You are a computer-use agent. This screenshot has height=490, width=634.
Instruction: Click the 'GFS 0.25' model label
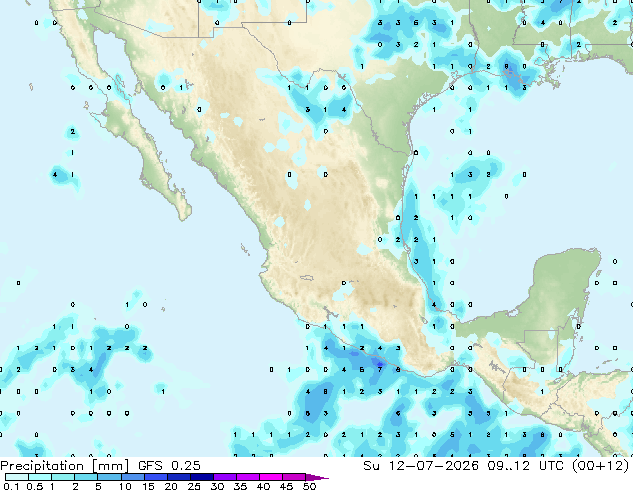tap(169, 465)
